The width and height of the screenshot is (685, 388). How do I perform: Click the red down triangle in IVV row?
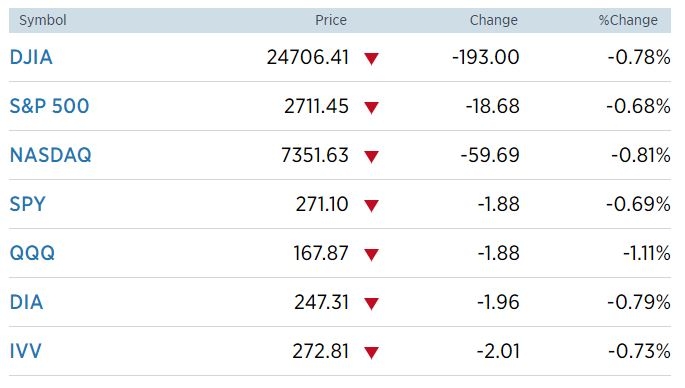[x=371, y=352]
